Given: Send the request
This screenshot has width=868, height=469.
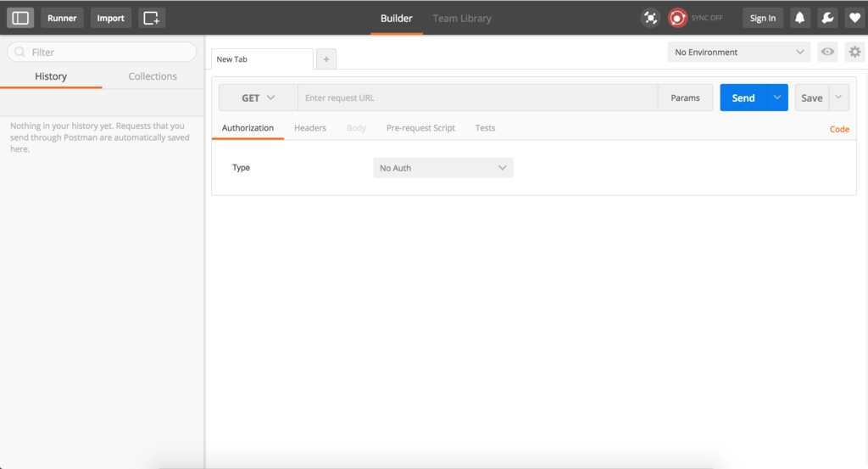Looking at the screenshot, I should [x=743, y=98].
